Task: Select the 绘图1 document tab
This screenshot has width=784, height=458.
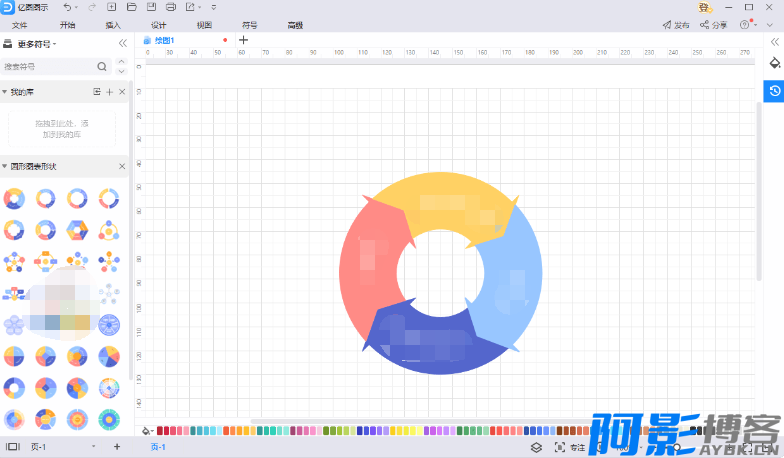Action: [164, 40]
